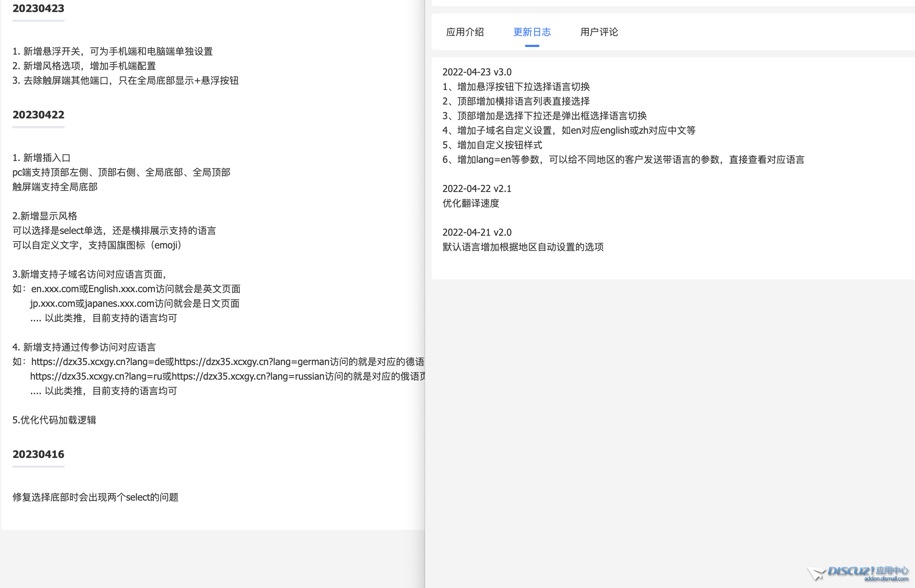
Task: Click the 增加自定义按钮样式 line
Action: [x=492, y=145]
